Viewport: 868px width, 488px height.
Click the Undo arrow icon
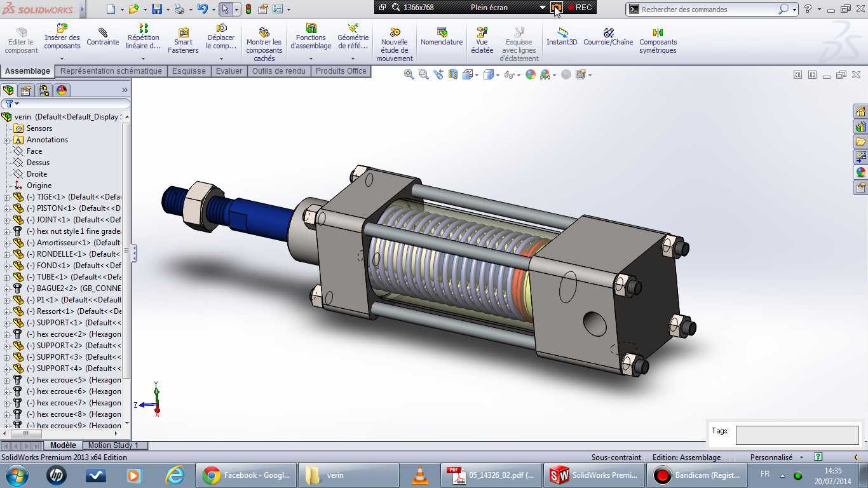[202, 9]
